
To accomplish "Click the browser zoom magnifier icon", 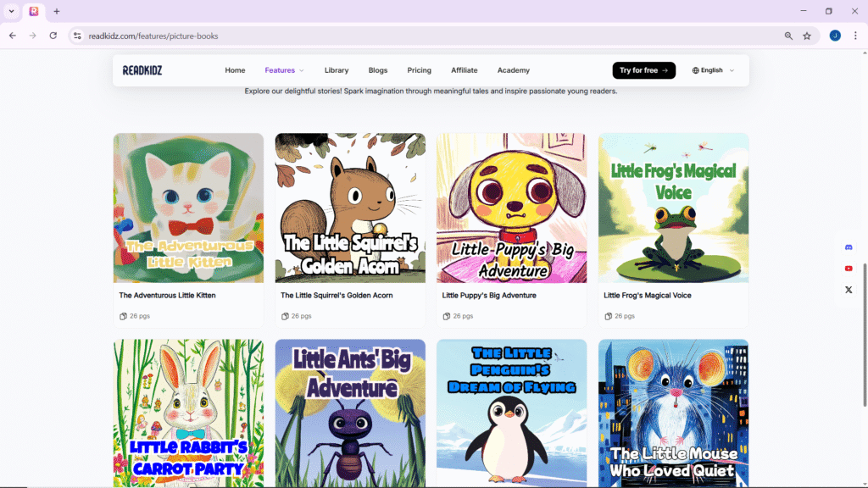I will coord(788,36).
